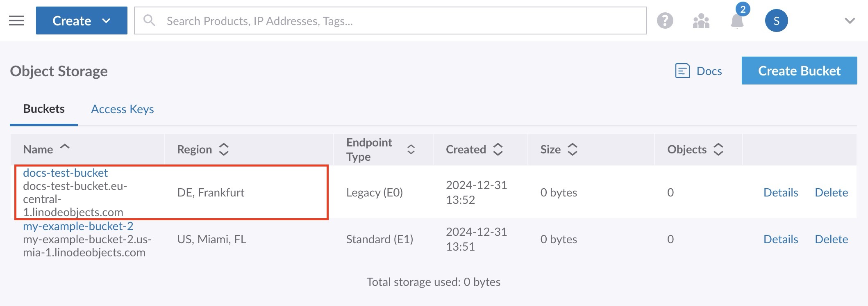Screen dimensions: 868x306
Task: Open the hamburger navigation menu
Action: (16, 21)
